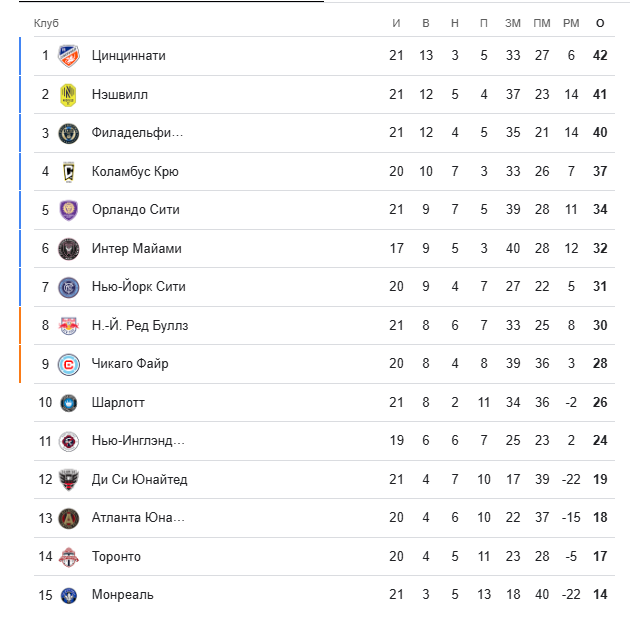Select the New York Red Bulls logo
Screen dimensions: 639x621
coord(68,326)
